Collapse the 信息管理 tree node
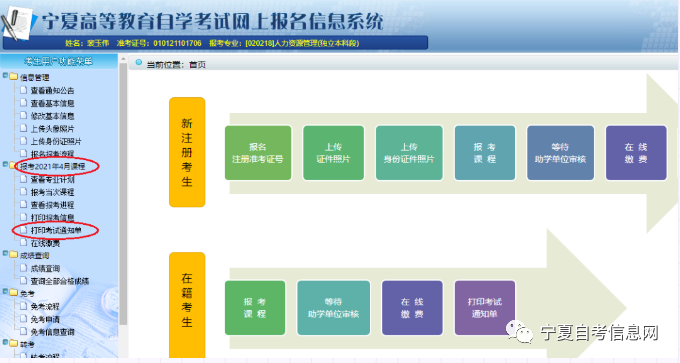The image size is (680, 363). tap(5, 75)
